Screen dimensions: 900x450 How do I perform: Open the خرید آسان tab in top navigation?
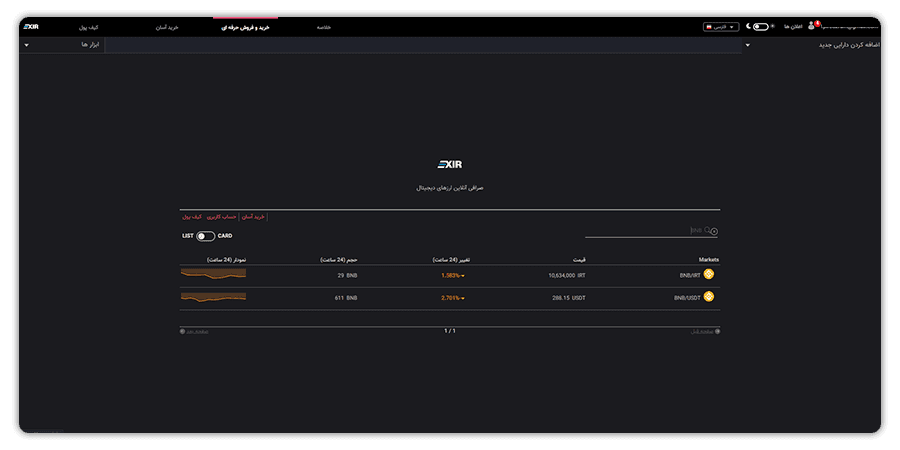168,27
